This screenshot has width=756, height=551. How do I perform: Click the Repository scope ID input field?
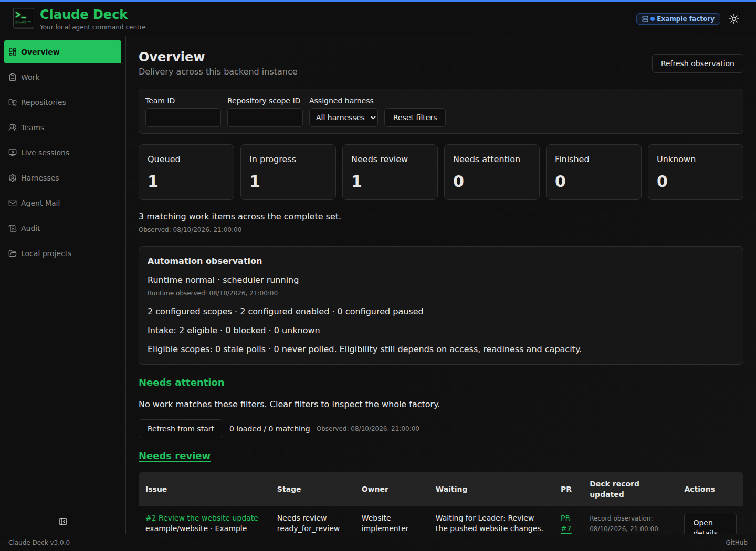(265, 118)
